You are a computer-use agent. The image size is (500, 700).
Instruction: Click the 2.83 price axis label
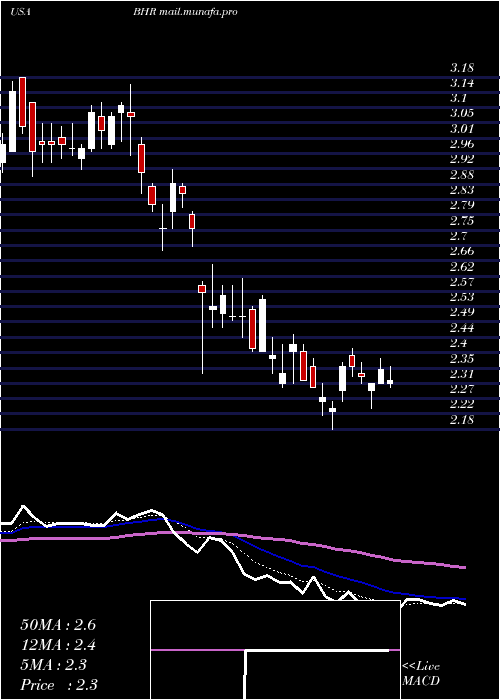point(462,191)
